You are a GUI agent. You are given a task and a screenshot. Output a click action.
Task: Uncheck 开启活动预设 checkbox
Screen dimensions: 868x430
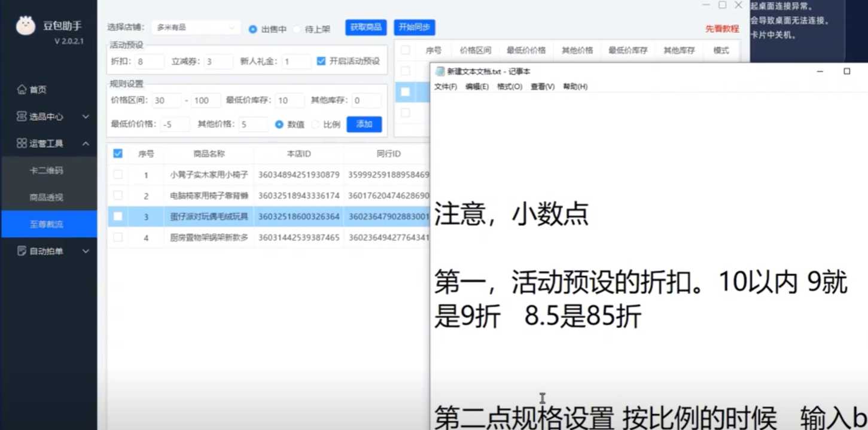[321, 60]
